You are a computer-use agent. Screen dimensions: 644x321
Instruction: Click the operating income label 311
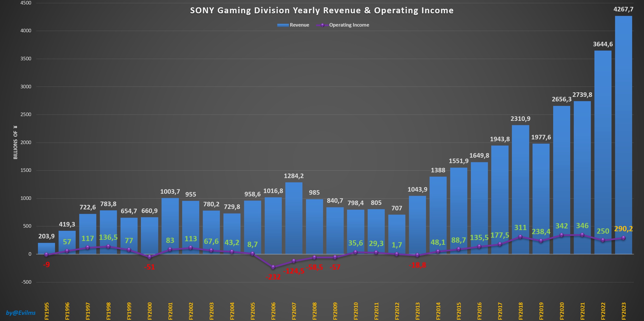(x=520, y=228)
